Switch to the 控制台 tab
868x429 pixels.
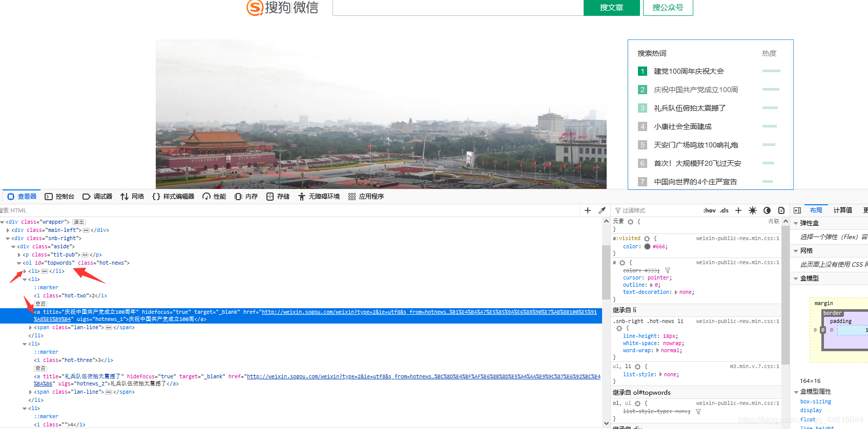point(59,197)
